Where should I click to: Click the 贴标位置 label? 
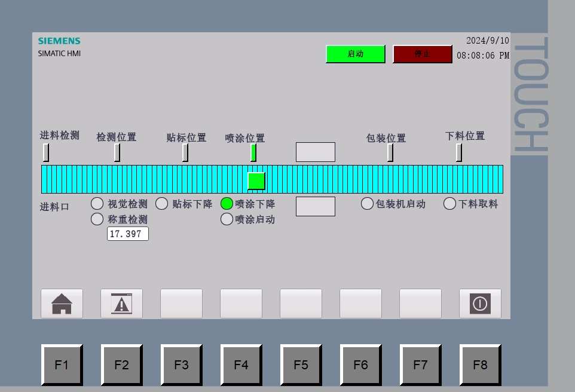pyautogui.click(x=186, y=137)
